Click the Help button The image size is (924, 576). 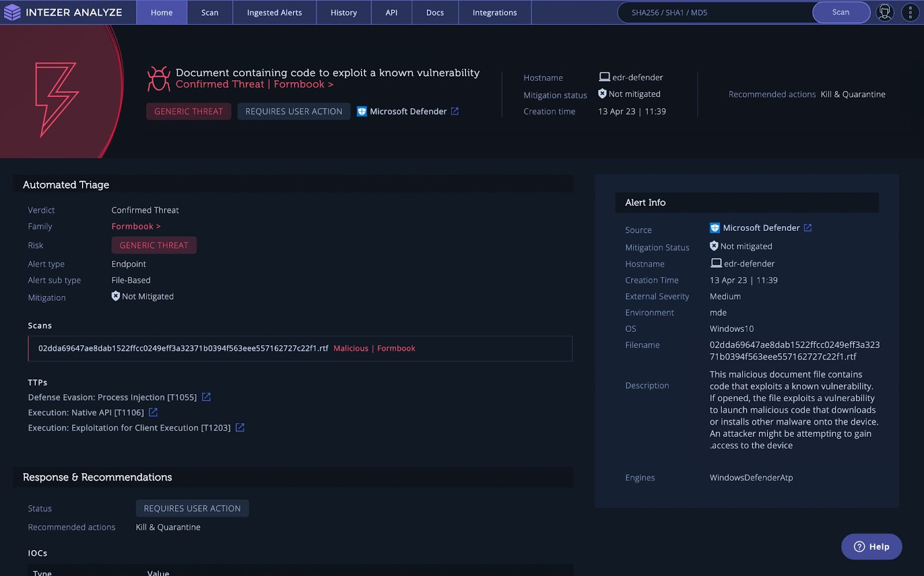coord(871,547)
